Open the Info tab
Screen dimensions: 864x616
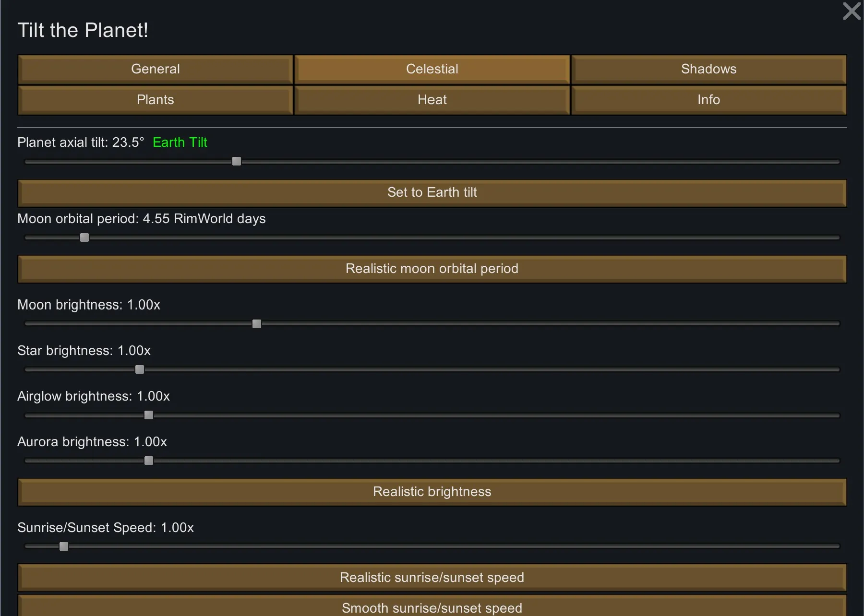[708, 100]
